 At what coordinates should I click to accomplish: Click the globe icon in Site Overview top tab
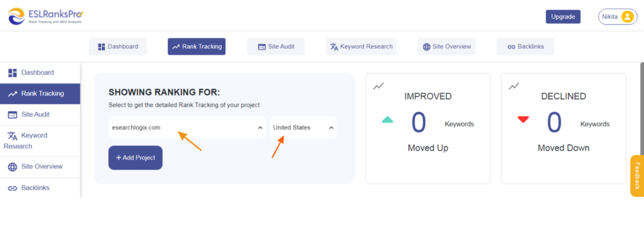pos(426,46)
